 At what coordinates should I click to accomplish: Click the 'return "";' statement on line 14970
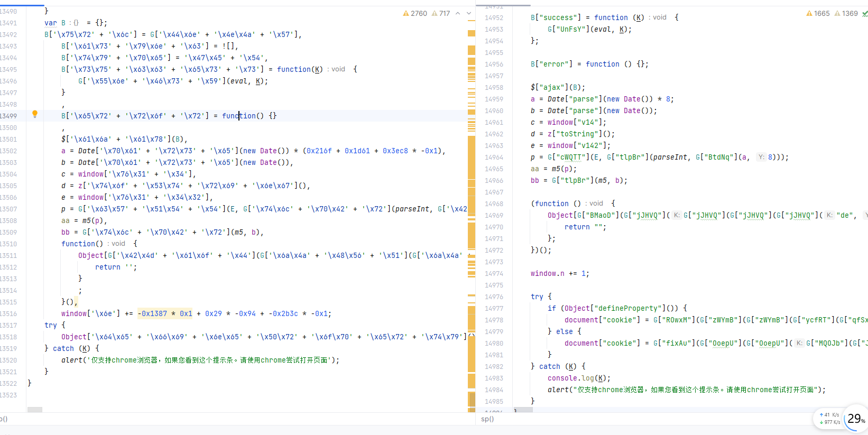pyautogui.click(x=585, y=227)
